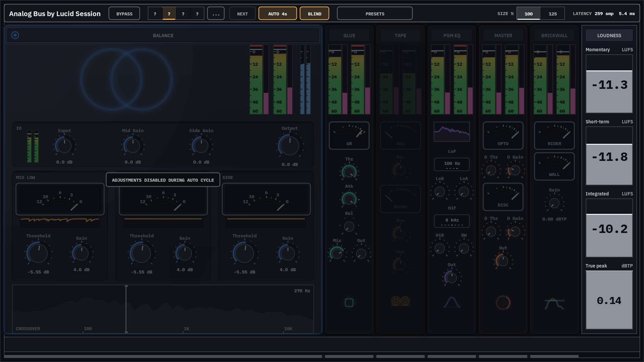The height and width of the screenshot is (362, 644).
Task: Click the NEXT button
Action: click(243, 13)
